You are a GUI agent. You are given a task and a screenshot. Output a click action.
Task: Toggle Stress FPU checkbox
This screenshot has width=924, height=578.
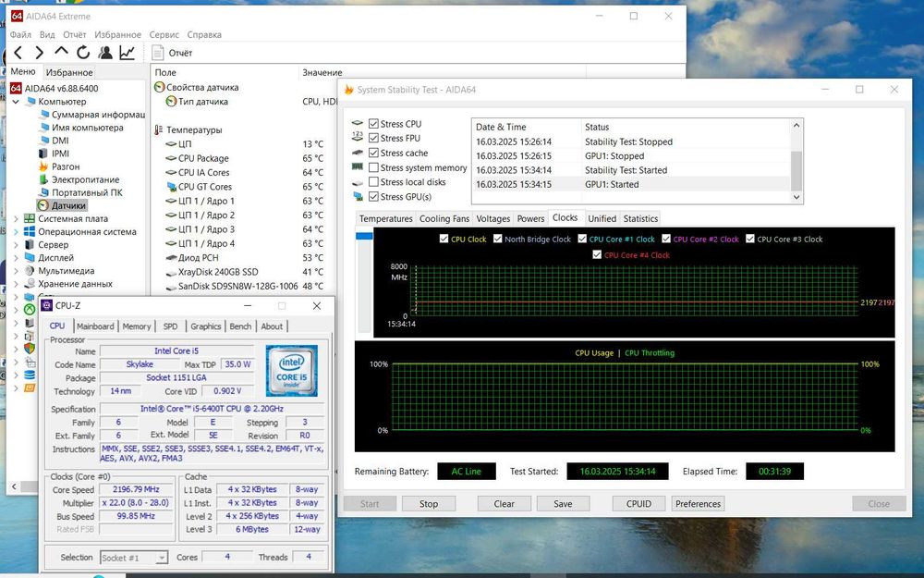373,138
